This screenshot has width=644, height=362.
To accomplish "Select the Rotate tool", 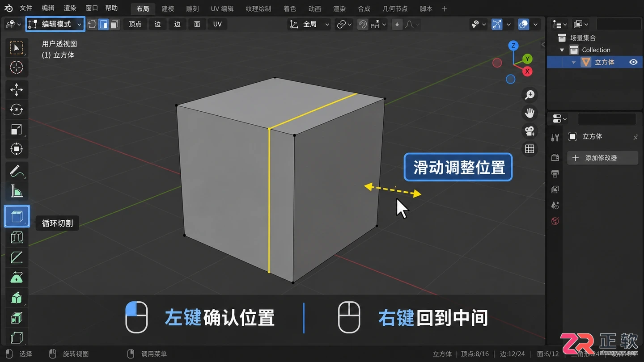I will click(x=17, y=109).
